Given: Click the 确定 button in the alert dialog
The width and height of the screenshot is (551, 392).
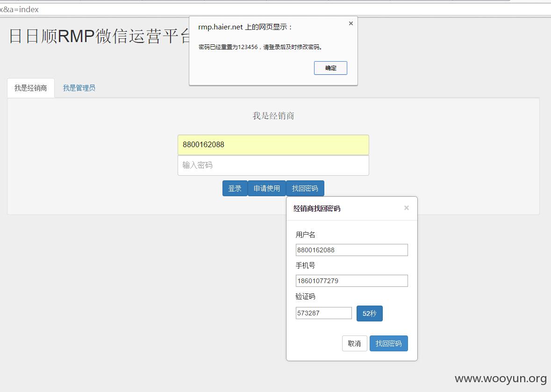Looking at the screenshot, I should click(330, 68).
